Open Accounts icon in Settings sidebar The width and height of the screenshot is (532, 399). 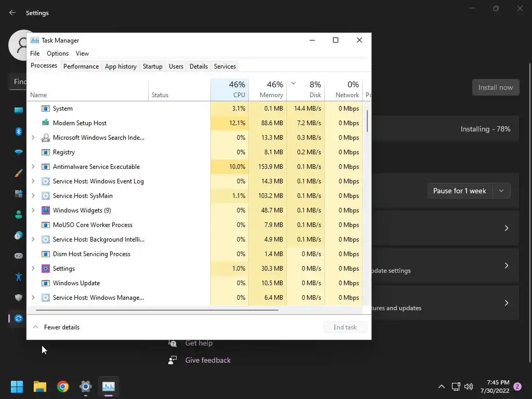click(19, 215)
